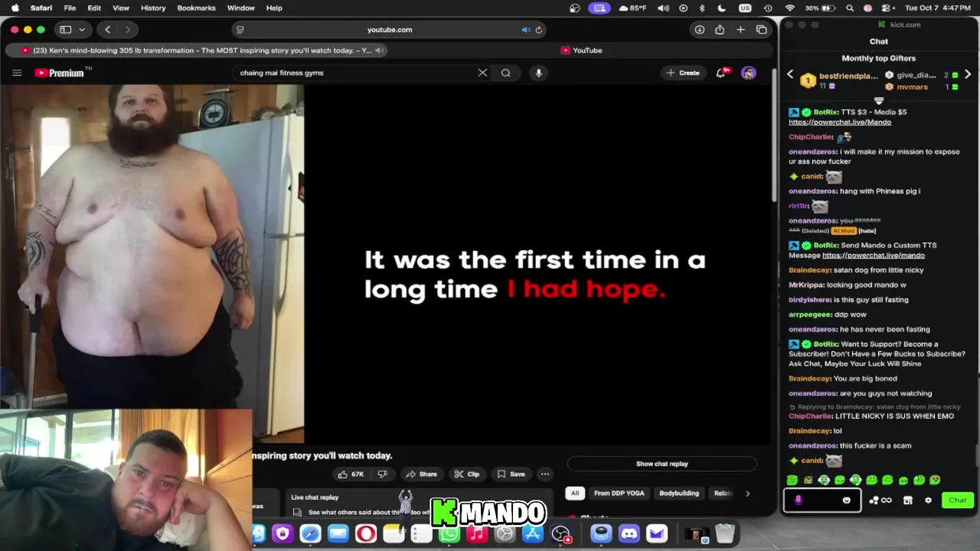The image size is (980, 551).
Task: Open a new Safari tab
Action: (740, 29)
